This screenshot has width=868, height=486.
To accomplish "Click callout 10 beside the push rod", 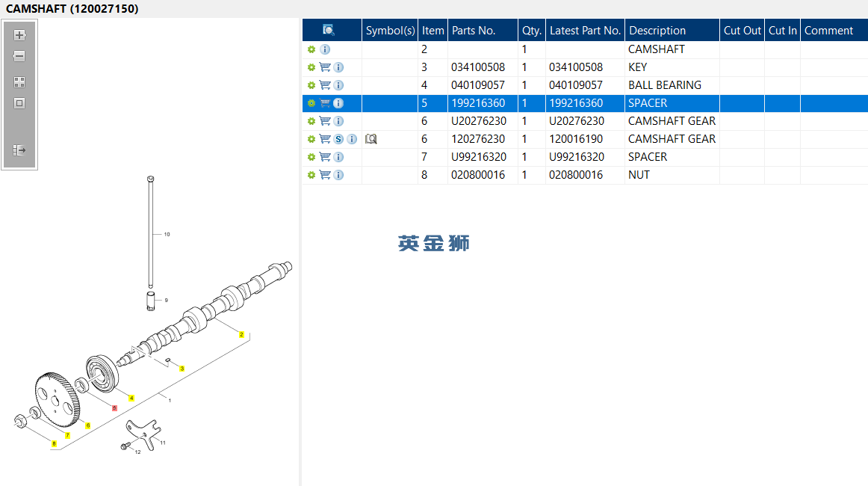I will pos(167,235).
